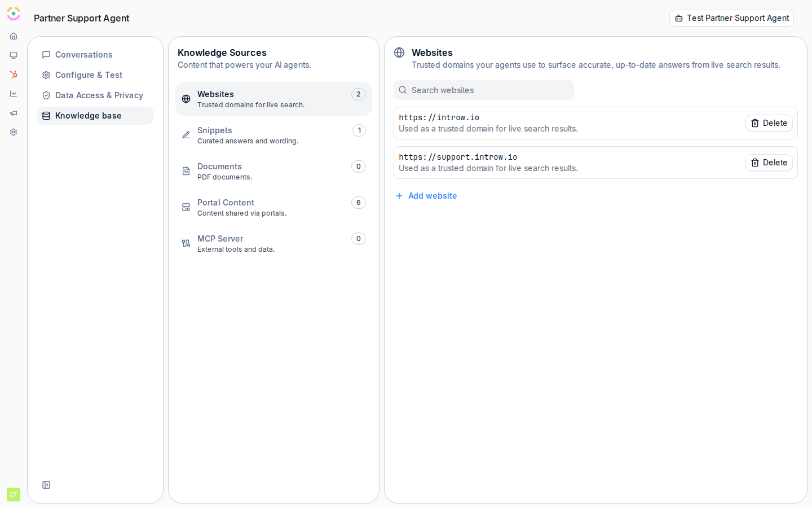Select Knowledge base menu item

coord(95,116)
